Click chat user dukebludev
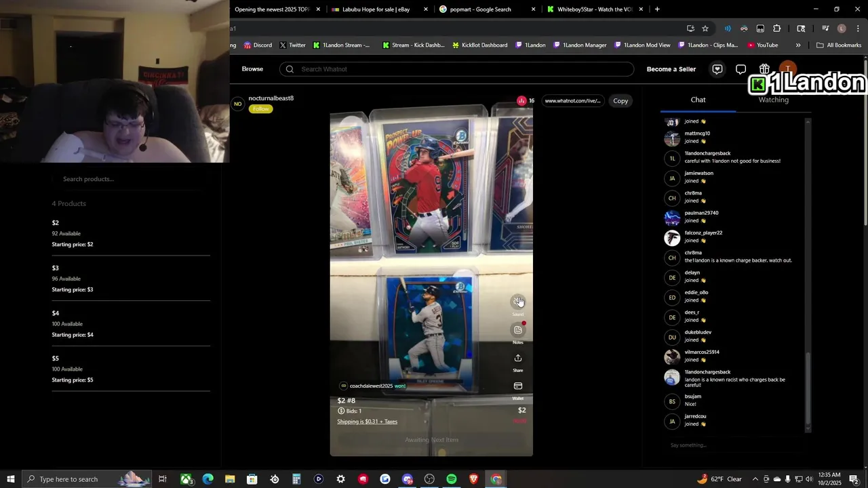Viewport: 868px width, 488px height. (x=698, y=332)
